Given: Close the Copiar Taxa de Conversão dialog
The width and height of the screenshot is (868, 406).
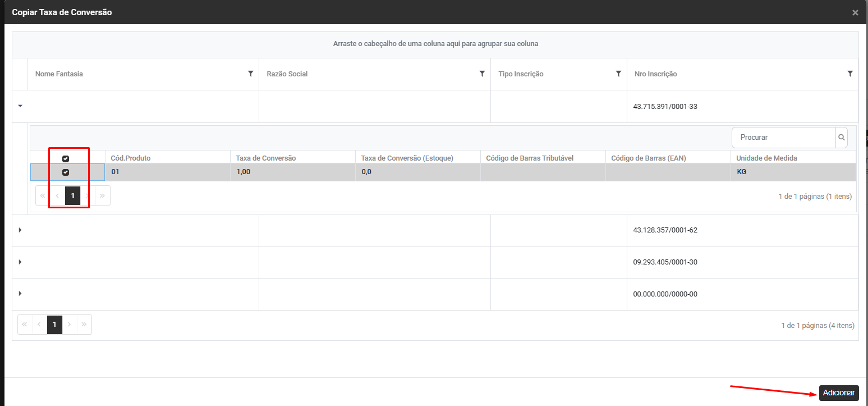Looking at the screenshot, I should click(x=855, y=12).
